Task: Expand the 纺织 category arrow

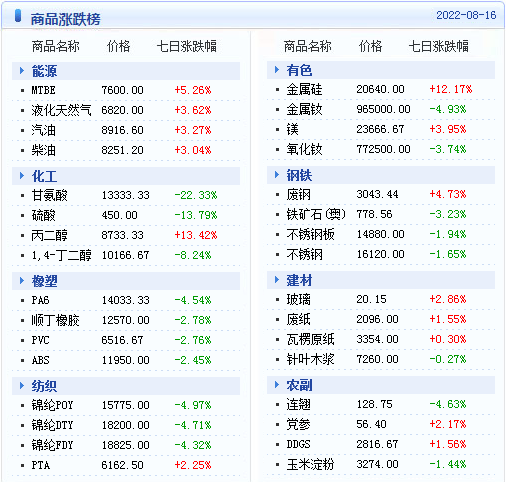Action: point(22,386)
